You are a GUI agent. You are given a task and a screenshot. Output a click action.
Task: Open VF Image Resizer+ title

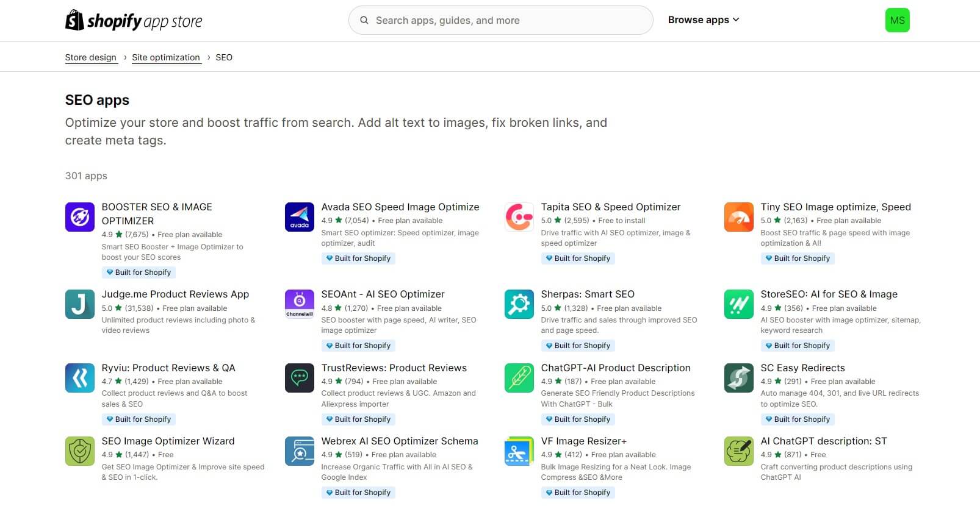[584, 441]
